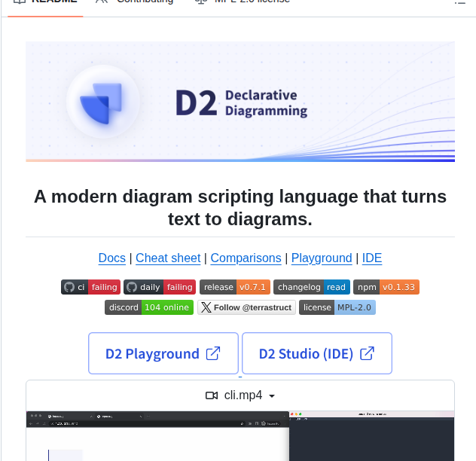Viewport: 476px width, 461px height.
Task: Click the GitHub CI failing badge
Action: [90, 287]
